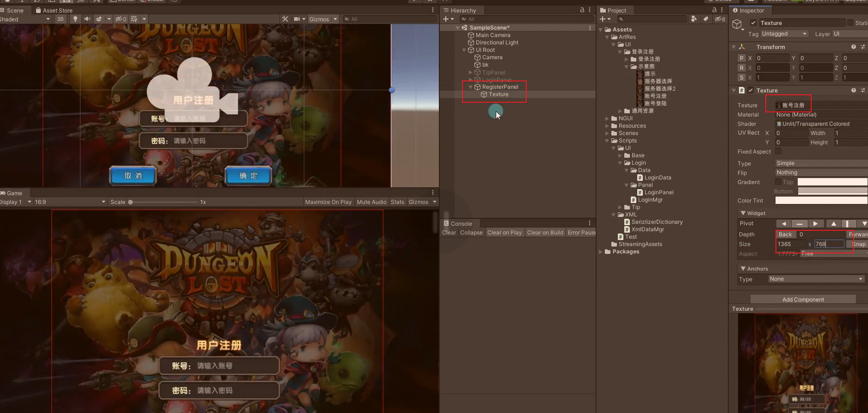The width and height of the screenshot is (868, 413).
Task: Click the Add Component button
Action: 803,299
